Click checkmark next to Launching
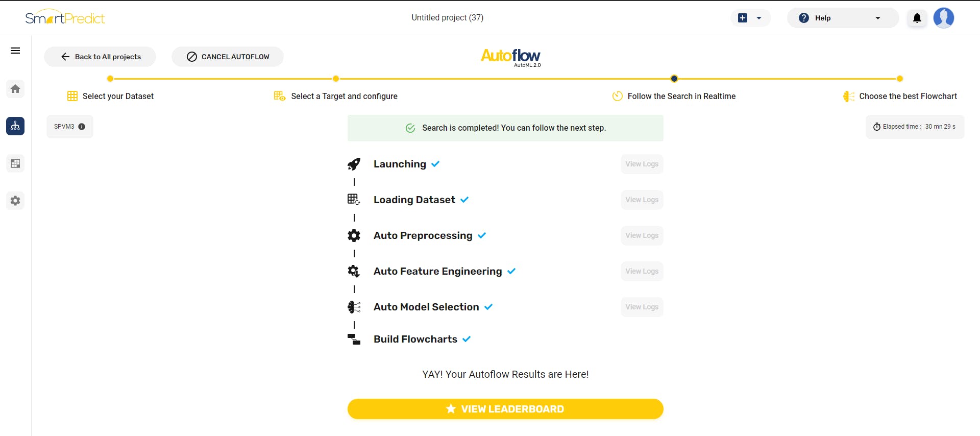Image resolution: width=980 pixels, height=436 pixels. tap(435, 164)
